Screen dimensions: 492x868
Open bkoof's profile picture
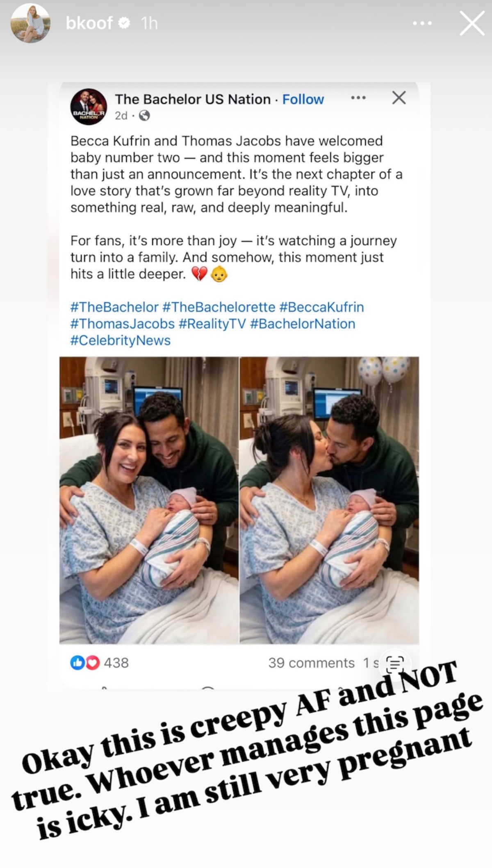click(30, 23)
